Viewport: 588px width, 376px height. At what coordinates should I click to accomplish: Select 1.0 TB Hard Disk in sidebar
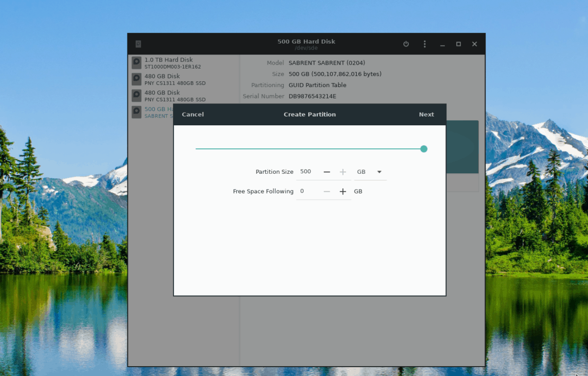click(184, 63)
